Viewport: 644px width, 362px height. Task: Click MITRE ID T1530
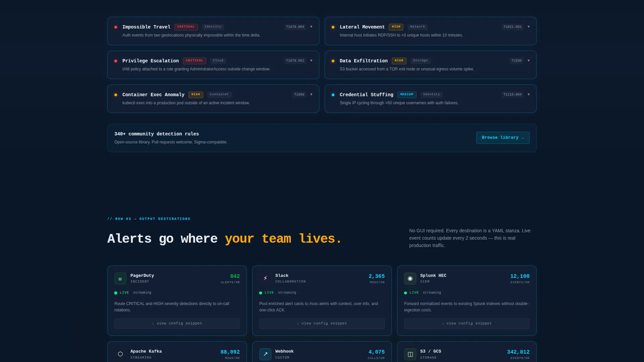tap(517, 61)
